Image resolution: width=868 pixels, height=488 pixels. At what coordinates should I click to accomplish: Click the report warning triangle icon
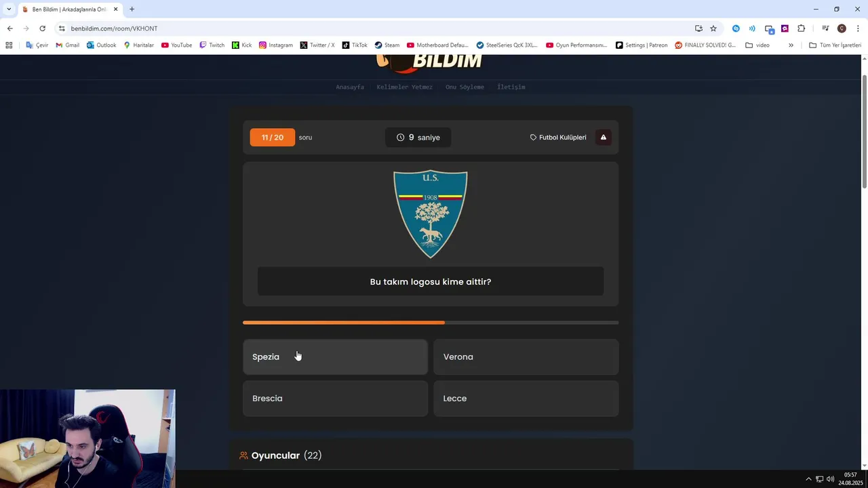point(603,138)
